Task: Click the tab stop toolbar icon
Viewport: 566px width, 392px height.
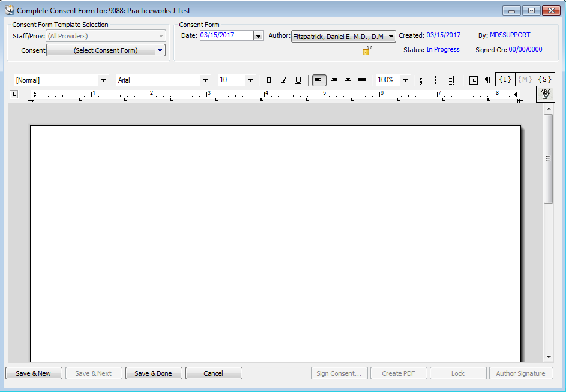Action: click(473, 80)
